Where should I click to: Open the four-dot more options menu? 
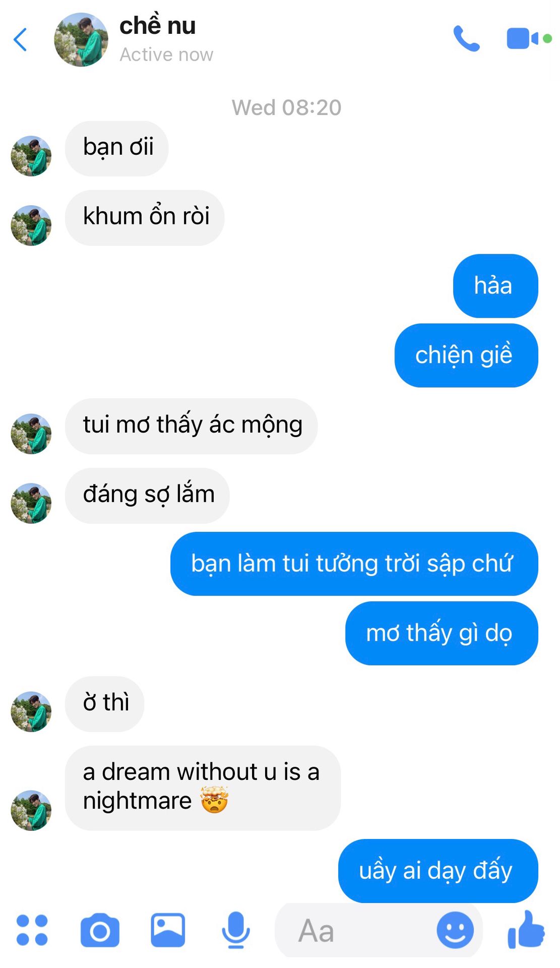click(x=32, y=930)
